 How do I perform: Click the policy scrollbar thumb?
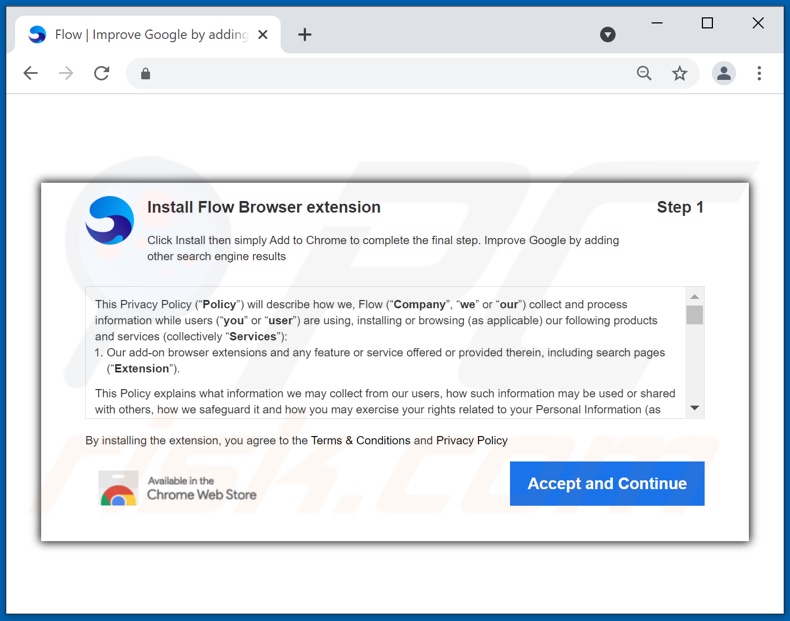click(x=694, y=315)
